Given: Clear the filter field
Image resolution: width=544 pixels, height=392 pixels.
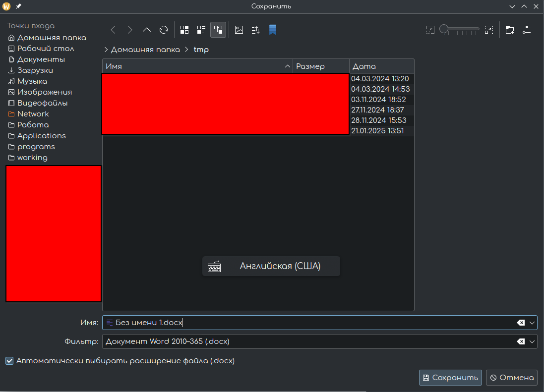Looking at the screenshot, I should point(521,341).
